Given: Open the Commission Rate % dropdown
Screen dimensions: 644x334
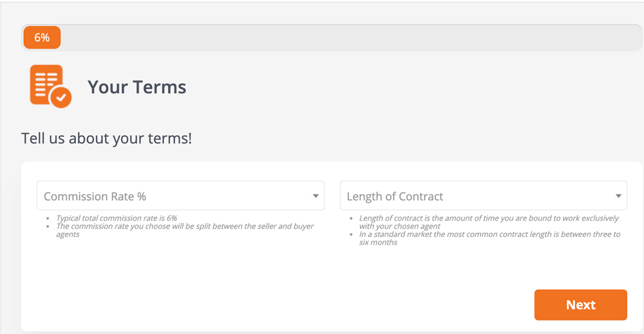Looking at the screenshot, I should click(180, 196).
